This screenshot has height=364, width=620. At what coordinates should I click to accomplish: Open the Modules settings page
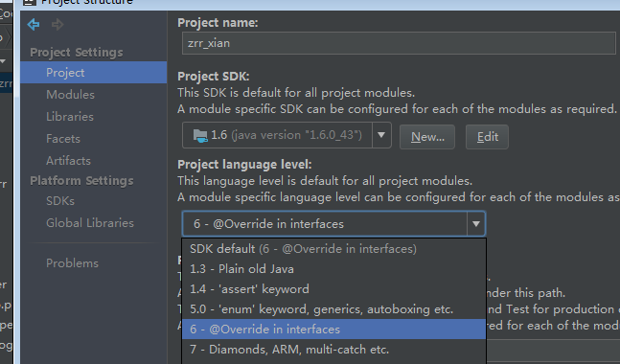[x=70, y=95]
